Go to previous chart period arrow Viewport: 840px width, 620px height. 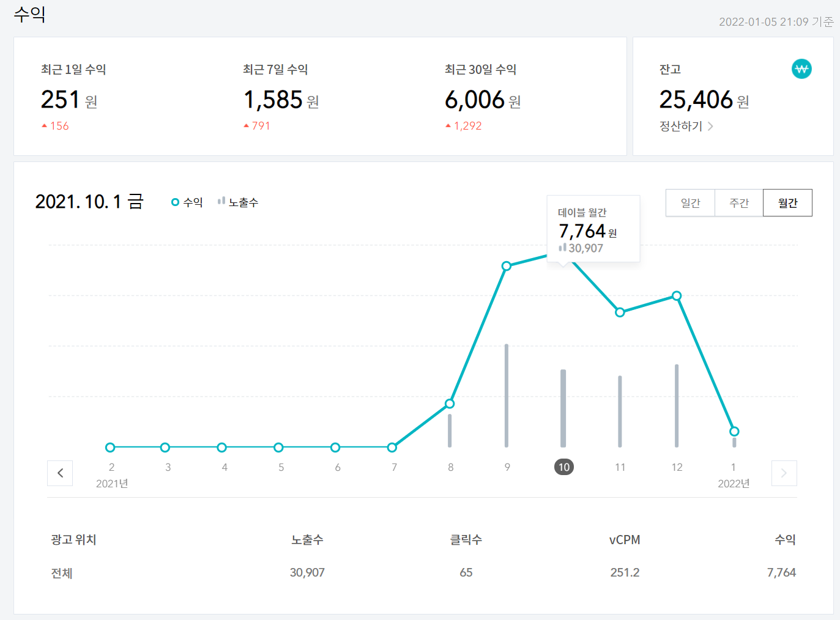pos(60,473)
